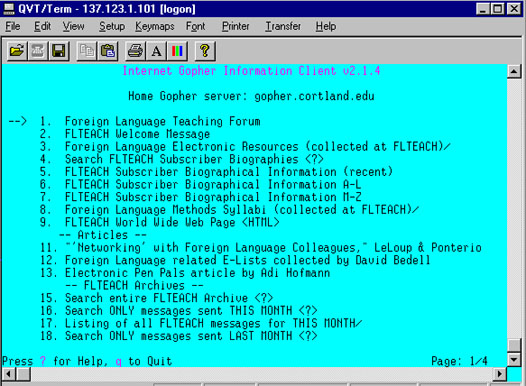Open the Keymaps menu

pos(155,26)
